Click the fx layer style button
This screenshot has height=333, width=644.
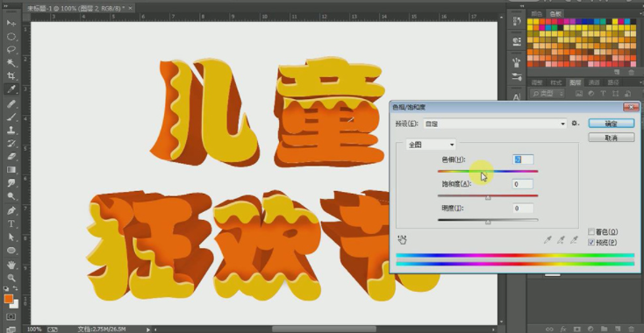[563, 329]
